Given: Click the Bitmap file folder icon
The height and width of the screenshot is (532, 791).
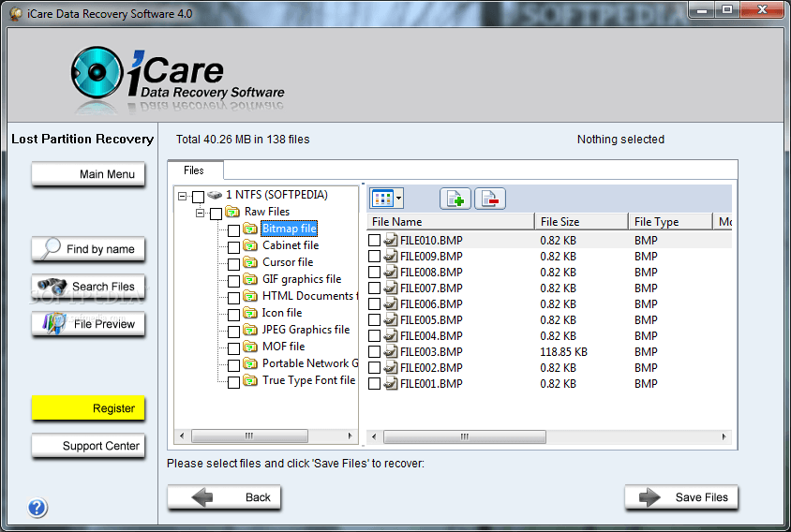Looking at the screenshot, I should click(x=250, y=229).
